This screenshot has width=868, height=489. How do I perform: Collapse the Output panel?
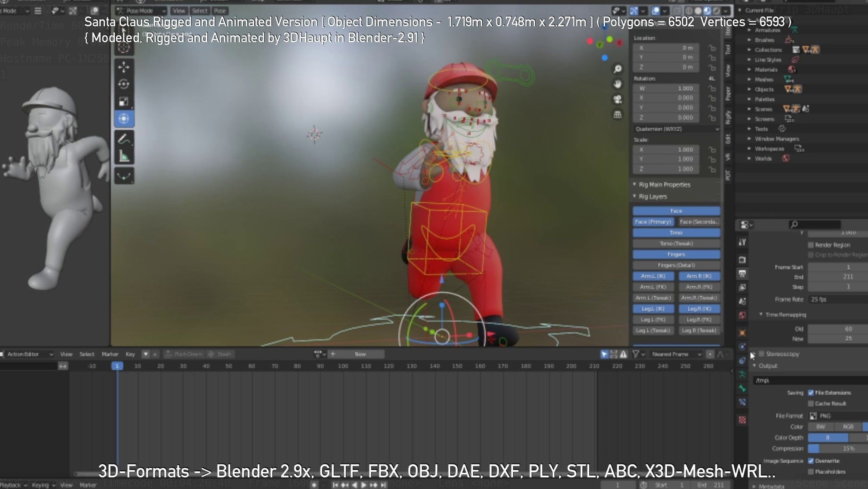pos(754,366)
